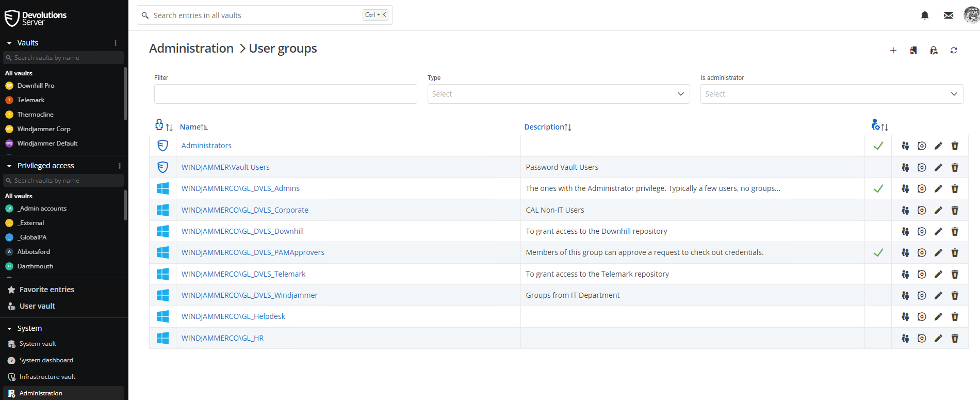Open _External PAM vault
The image size is (980, 400).
point(31,223)
